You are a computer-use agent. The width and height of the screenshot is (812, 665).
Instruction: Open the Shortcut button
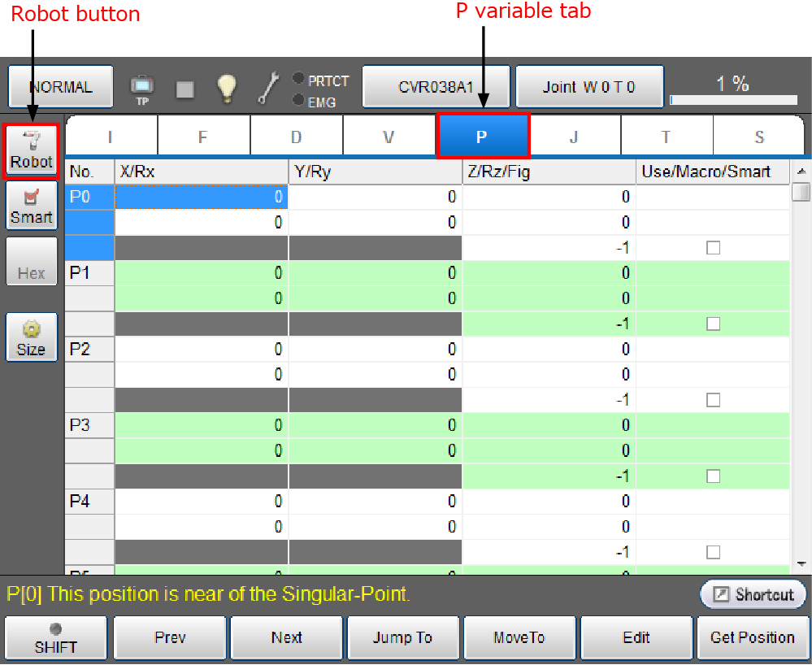pyautogui.click(x=753, y=594)
